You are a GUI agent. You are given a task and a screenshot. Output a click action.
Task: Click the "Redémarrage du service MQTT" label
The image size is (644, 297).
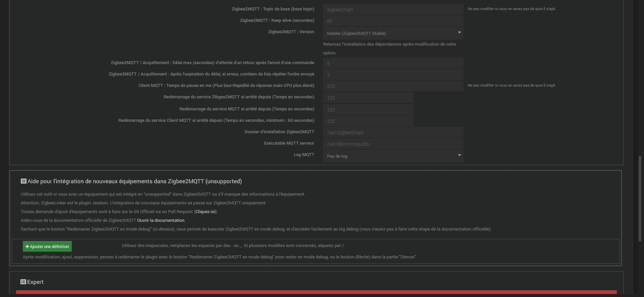(x=247, y=109)
